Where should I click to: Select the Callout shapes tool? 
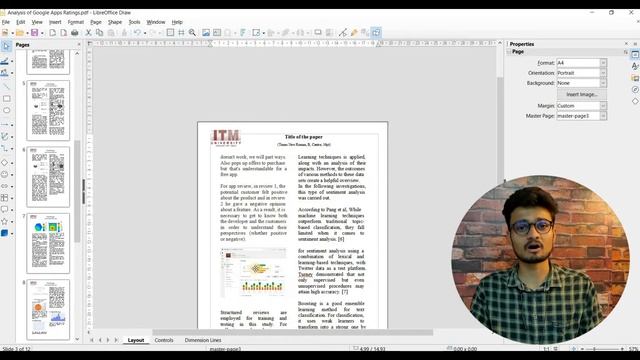pyautogui.click(x=5, y=209)
